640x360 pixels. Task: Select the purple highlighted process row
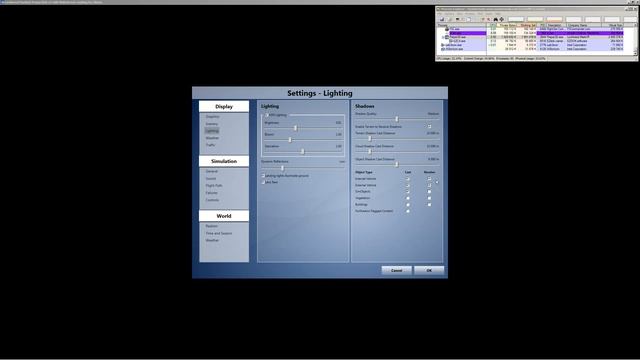pos(531,33)
